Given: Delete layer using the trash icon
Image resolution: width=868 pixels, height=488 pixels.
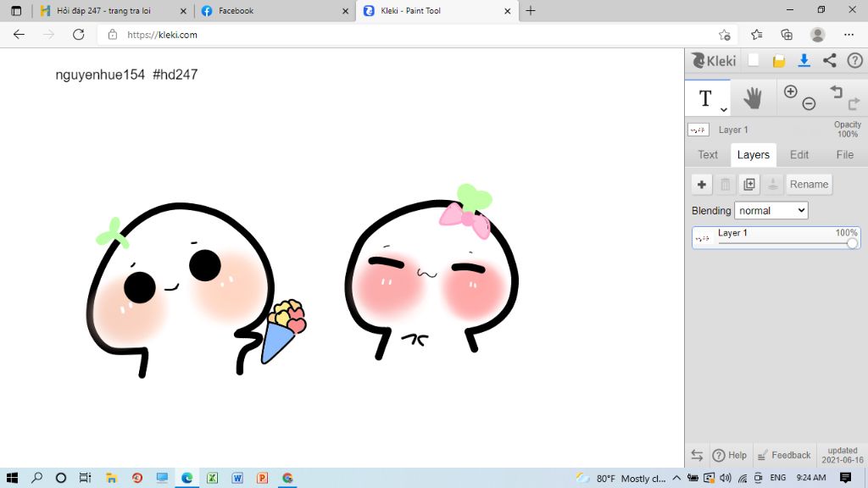Looking at the screenshot, I should pos(726,184).
